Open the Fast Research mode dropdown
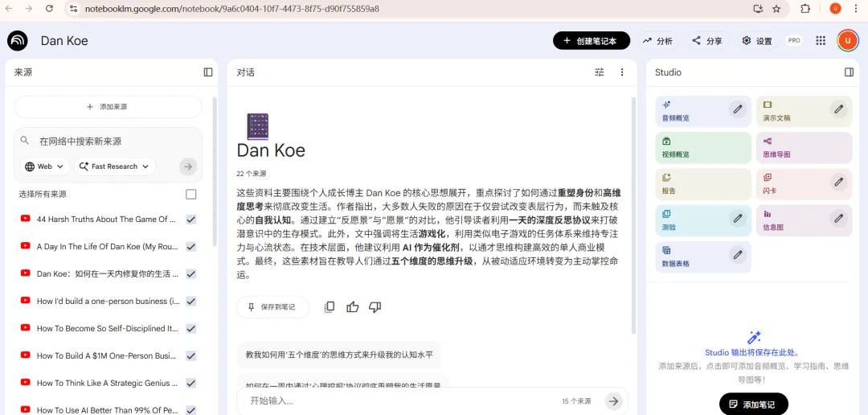Image resolution: width=868 pixels, height=415 pixels. pos(115,166)
